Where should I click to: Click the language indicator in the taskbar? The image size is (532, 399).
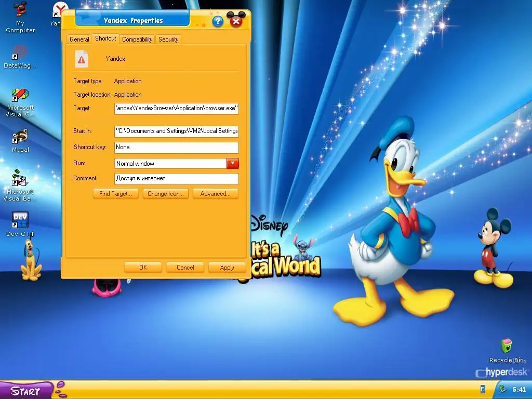click(x=483, y=389)
